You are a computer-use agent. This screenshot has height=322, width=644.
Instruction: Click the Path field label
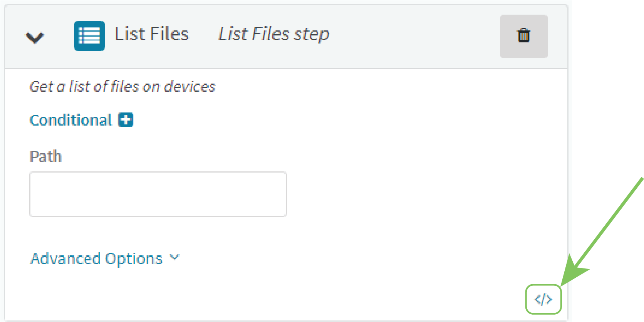pyautogui.click(x=45, y=156)
